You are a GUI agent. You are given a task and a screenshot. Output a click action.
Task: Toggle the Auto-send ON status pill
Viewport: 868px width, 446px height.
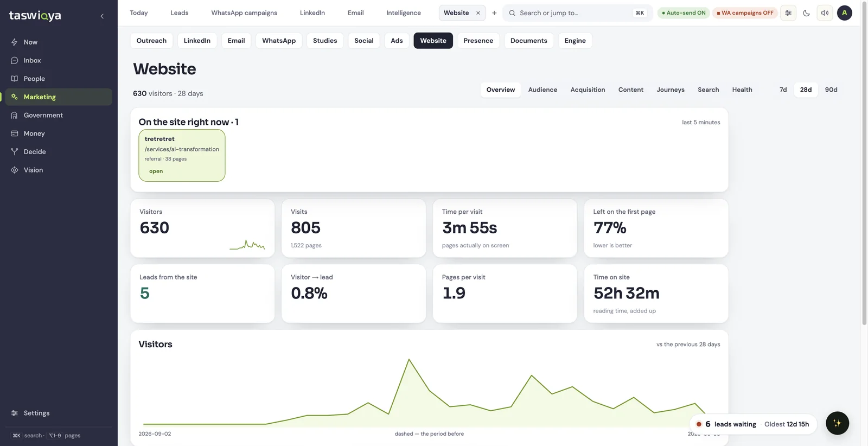tap(684, 13)
